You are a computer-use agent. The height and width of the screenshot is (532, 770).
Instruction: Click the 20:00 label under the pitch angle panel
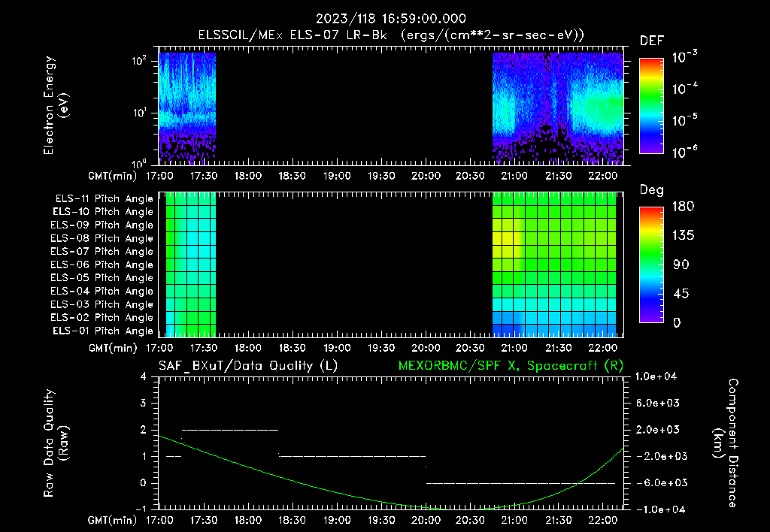pos(426,349)
